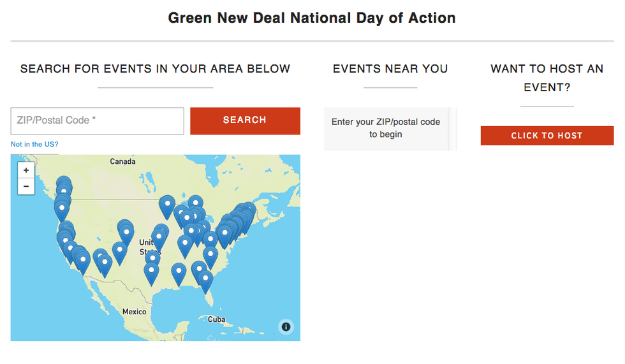Click the scrollbar beside the events list
Image resolution: width=625 pixels, height=364 pixels.
coord(453,129)
